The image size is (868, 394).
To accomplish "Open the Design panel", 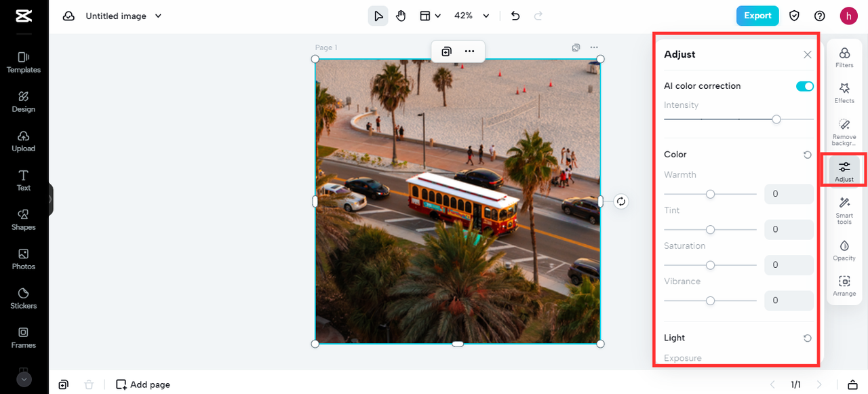I will pyautogui.click(x=24, y=102).
